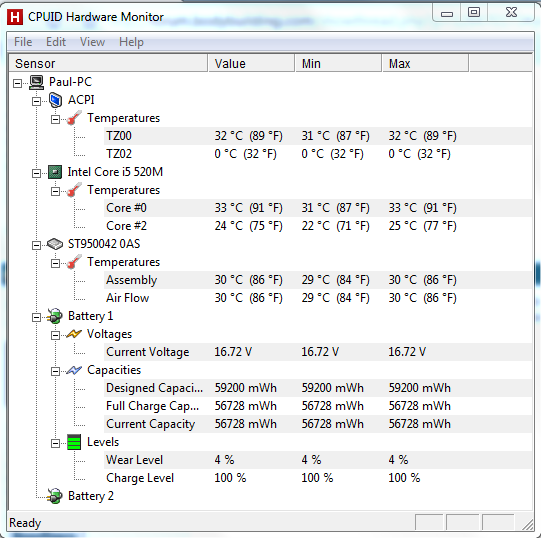The height and width of the screenshot is (538, 541).
Task: Click the Core #0 value 33 °C
Action: [x=248, y=208]
